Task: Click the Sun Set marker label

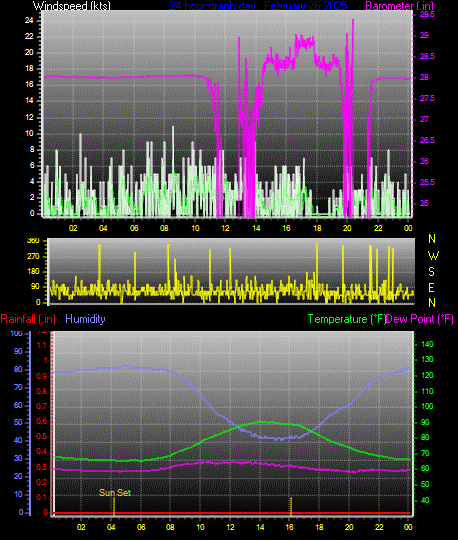Action: (115, 492)
